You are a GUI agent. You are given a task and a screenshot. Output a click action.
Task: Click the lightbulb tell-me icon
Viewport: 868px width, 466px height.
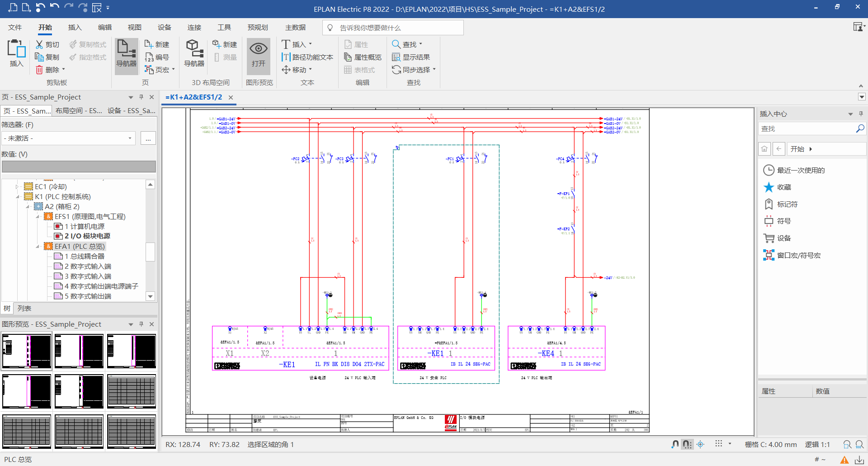coord(330,28)
